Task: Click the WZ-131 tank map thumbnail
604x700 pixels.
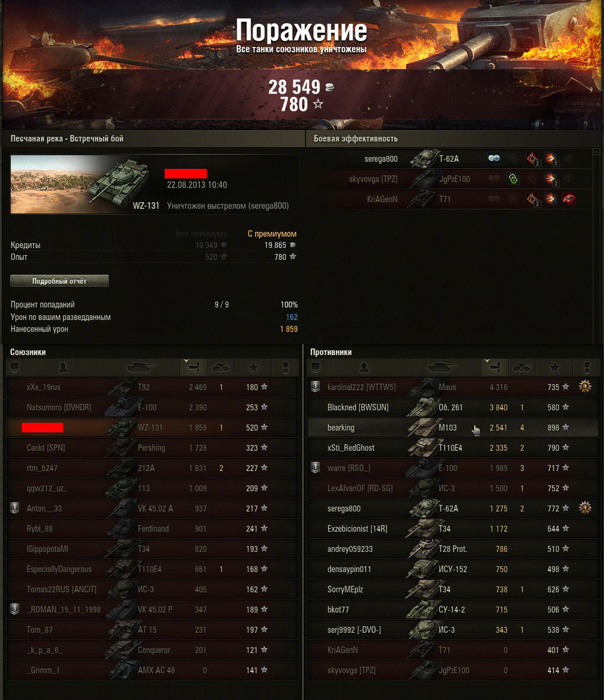Action: pos(86,184)
